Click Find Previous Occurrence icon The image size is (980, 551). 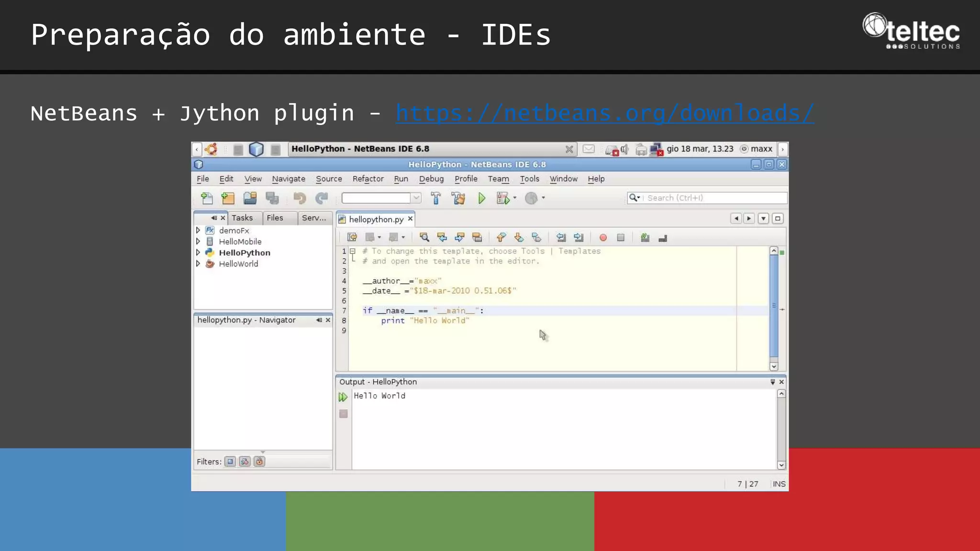click(442, 237)
